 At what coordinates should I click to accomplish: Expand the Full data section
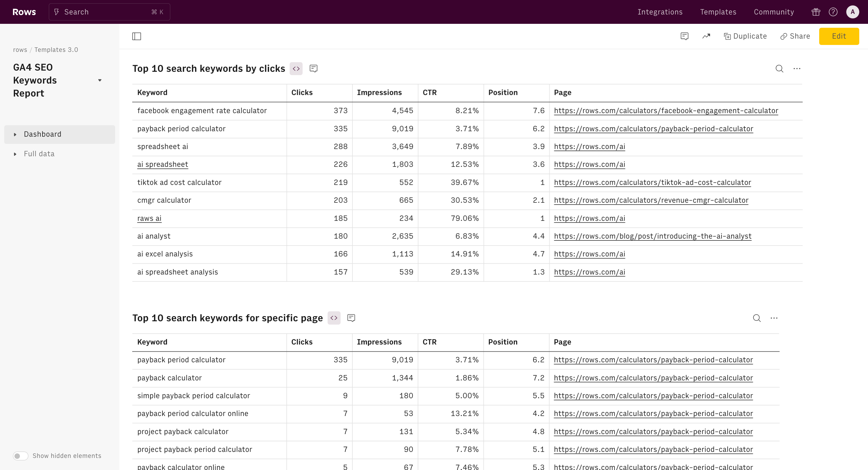(15, 154)
